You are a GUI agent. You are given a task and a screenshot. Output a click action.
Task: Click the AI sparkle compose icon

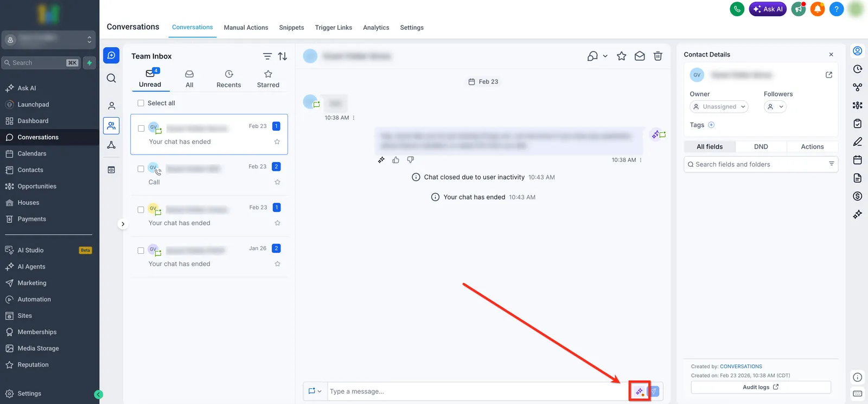639,392
